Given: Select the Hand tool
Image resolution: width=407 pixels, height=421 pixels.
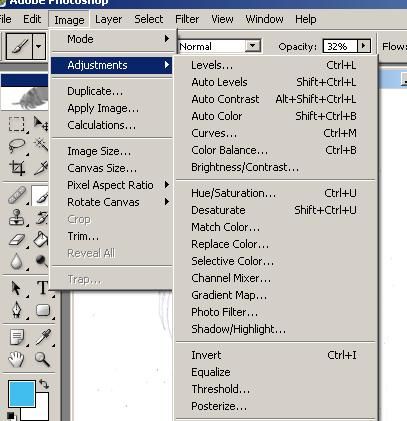Looking at the screenshot, I should pos(17,359).
